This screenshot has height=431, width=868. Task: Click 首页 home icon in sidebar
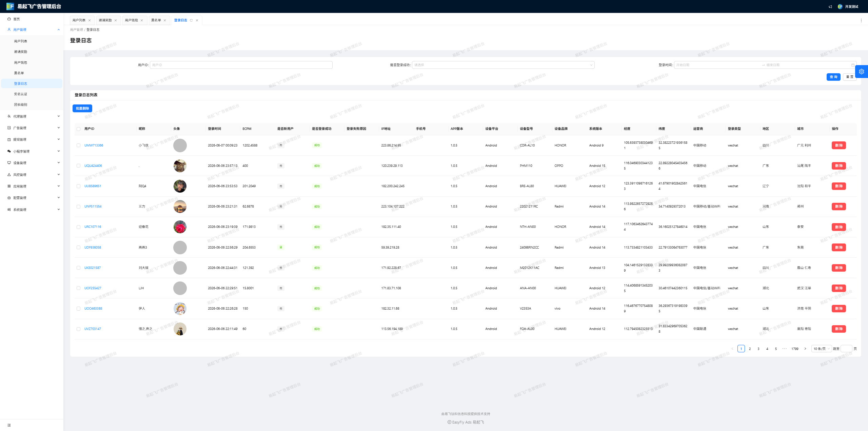click(x=9, y=19)
